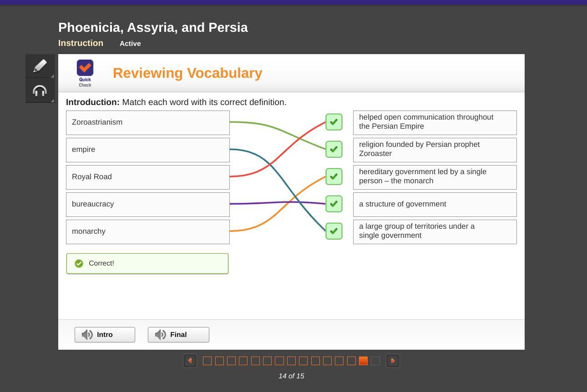Jump to the first slide marker

coord(207,361)
